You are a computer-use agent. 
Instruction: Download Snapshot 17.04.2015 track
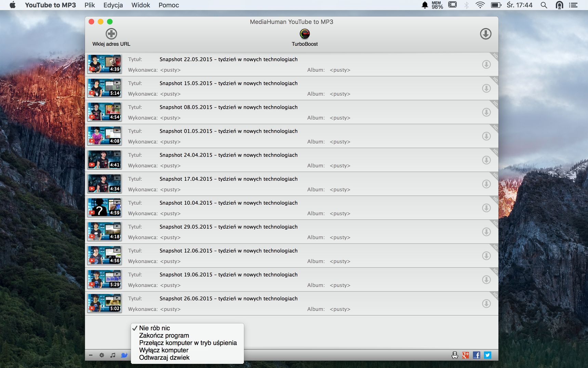pyautogui.click(x=486, y=184)
